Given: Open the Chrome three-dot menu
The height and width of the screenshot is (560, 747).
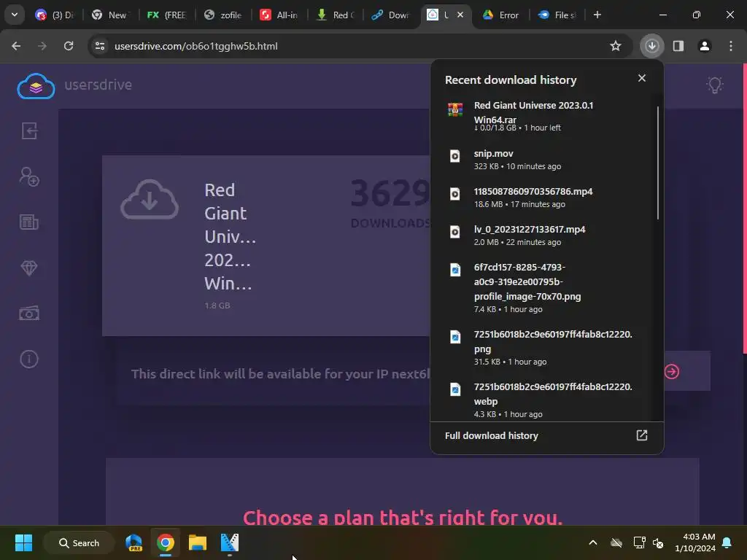Looking at the screenshot, I should tap(730, 46).
